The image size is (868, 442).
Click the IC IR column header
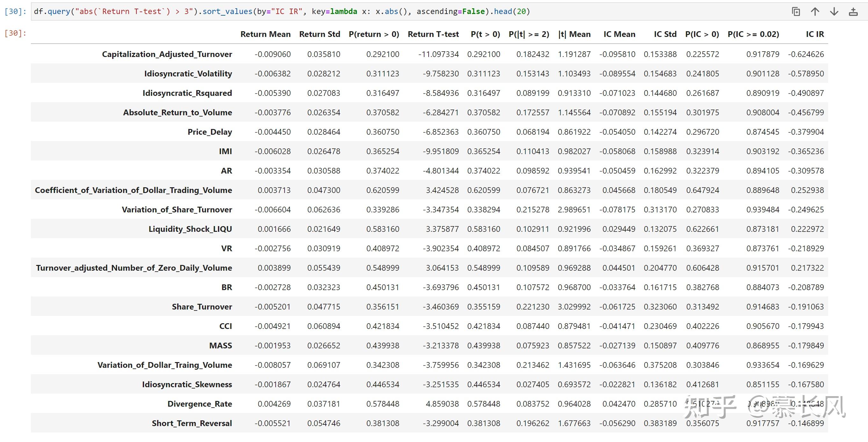click(x=815, y=34)
